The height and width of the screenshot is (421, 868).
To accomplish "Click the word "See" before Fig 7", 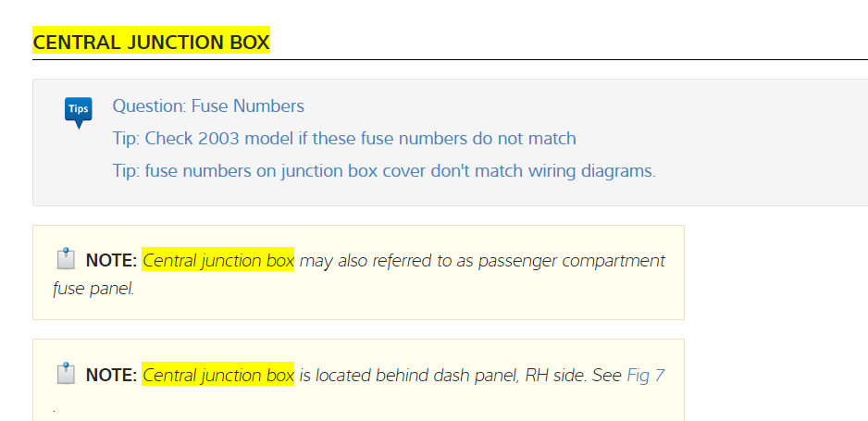I will click(x=607, y=375).
